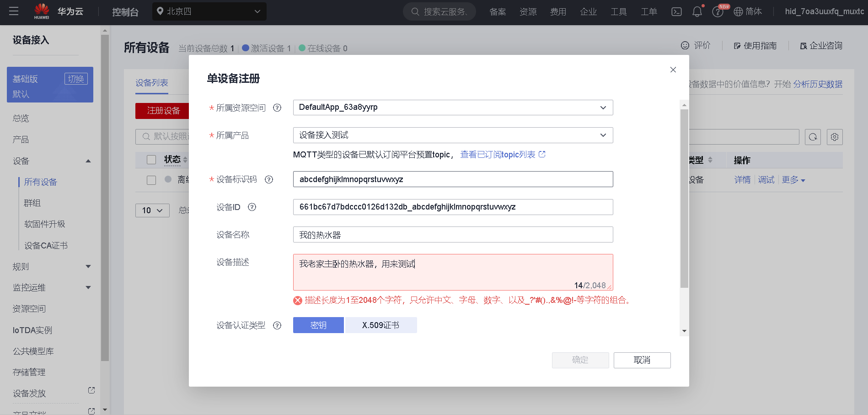868x415 pixels.
Task: Click external-link icon after topic列表
Action: [x=542, y=154]
